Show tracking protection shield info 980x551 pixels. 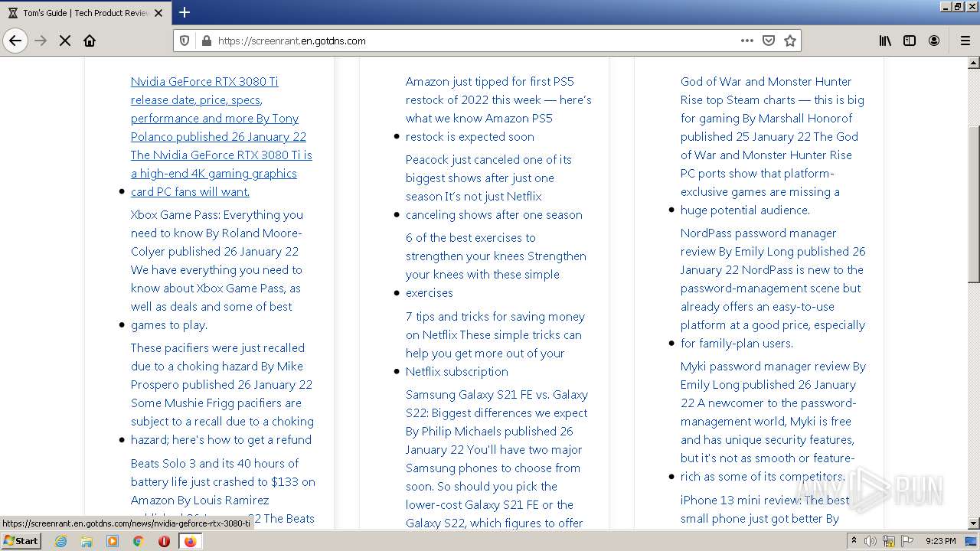click(x=185, y=41)
